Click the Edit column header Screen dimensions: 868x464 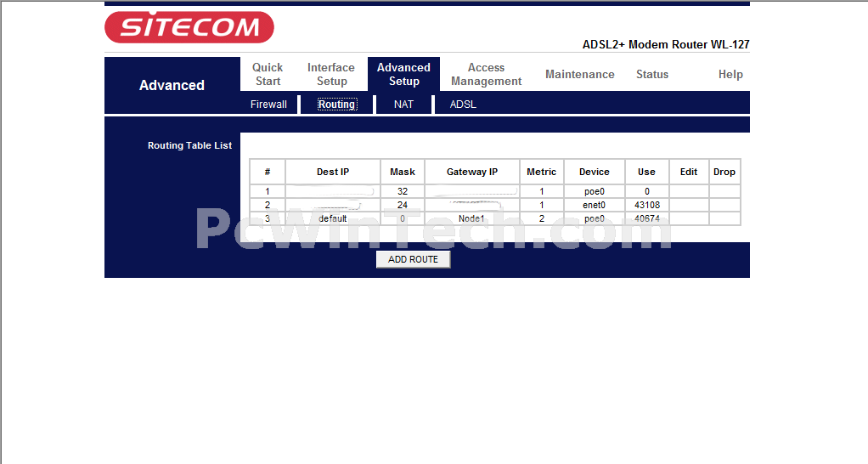click(x=689, y=172)
